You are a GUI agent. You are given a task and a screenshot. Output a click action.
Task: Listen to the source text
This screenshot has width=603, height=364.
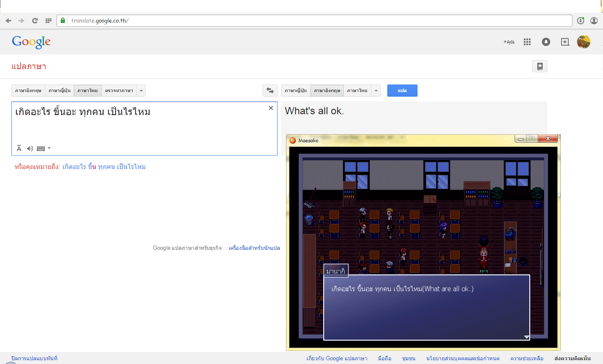tap(30, 148)
